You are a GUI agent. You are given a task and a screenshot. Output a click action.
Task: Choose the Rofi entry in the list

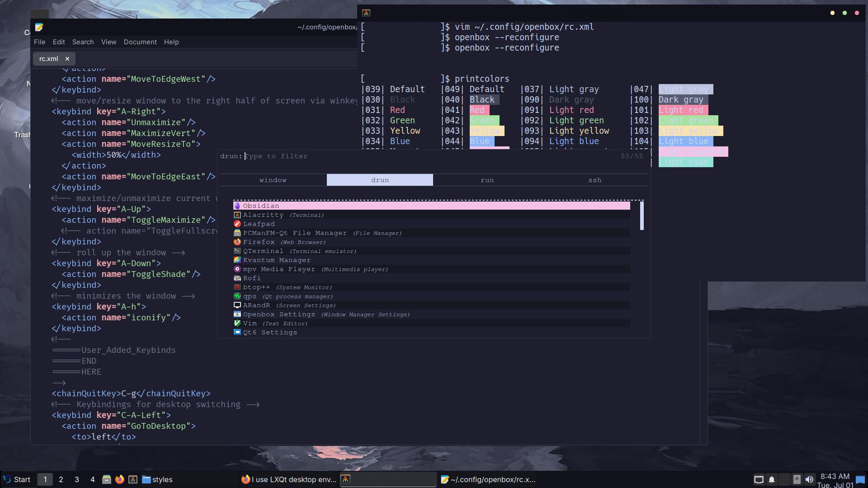(x=431, y=278)
